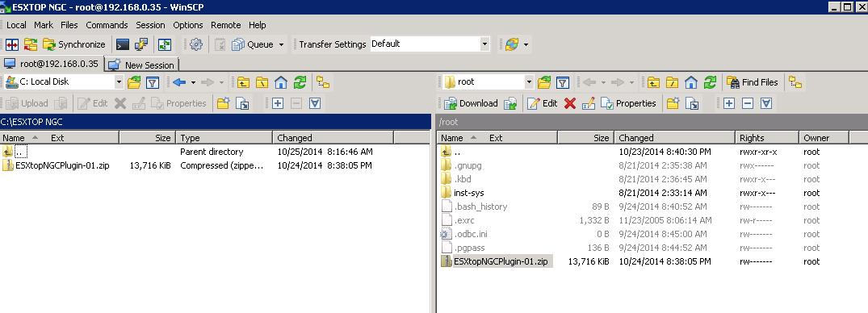Click the remote Edit button

[542, 103]
